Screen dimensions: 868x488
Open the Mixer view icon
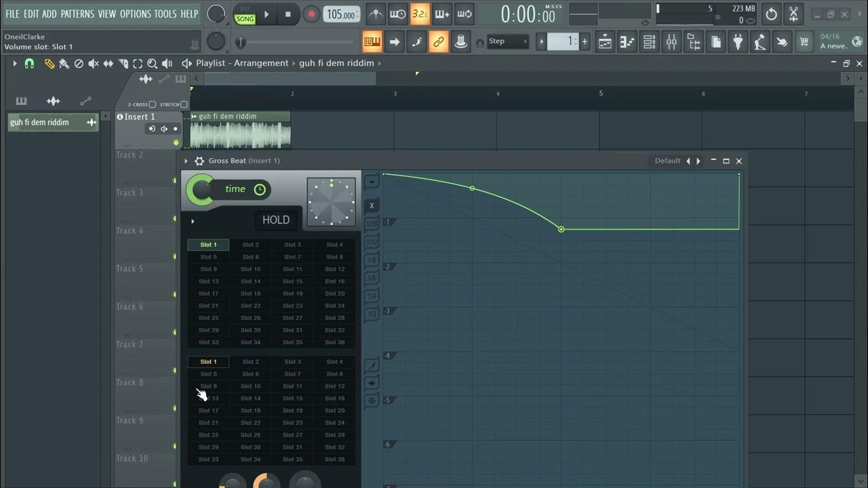tap(671, 42)
